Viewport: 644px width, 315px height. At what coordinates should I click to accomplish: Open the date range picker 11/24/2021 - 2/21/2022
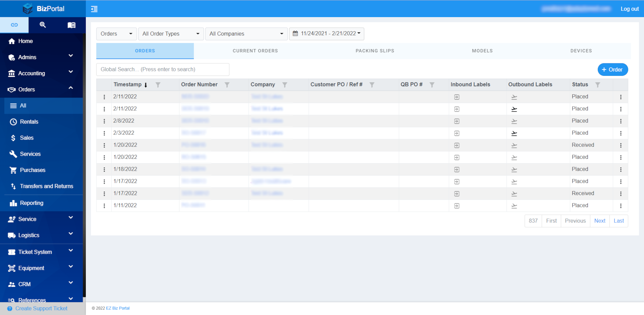[326, 34]
